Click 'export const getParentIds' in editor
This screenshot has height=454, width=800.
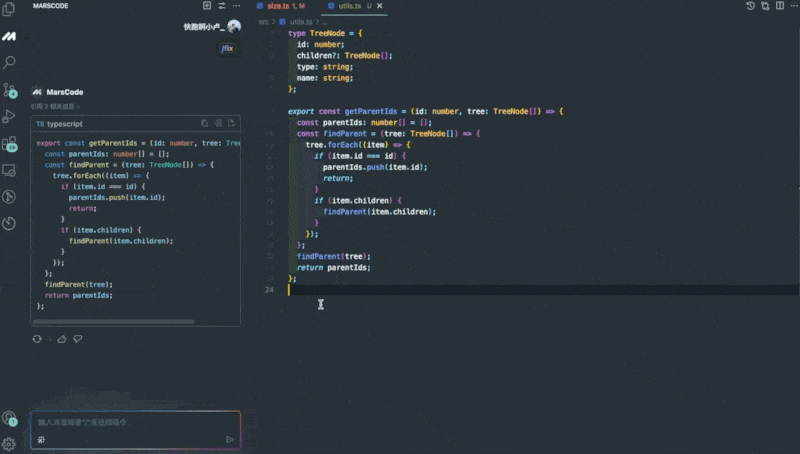click(x=342, y=111)
